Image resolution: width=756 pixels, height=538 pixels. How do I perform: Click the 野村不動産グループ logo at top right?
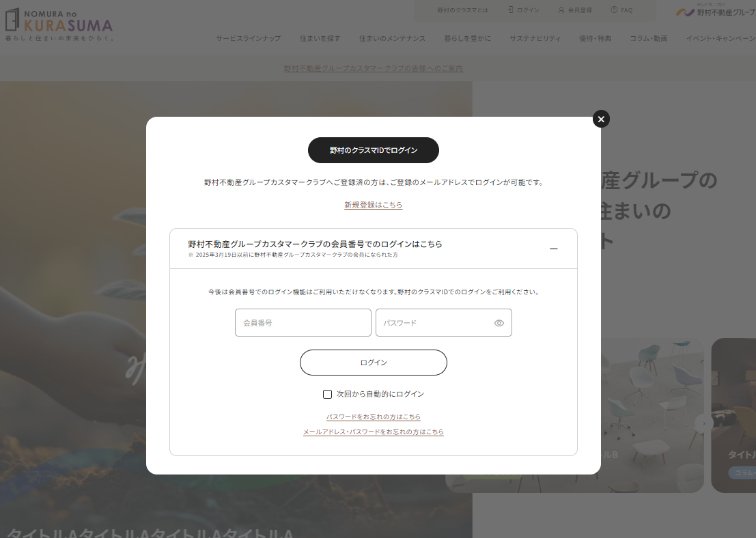pyautogui.click(x=716, y=11)
